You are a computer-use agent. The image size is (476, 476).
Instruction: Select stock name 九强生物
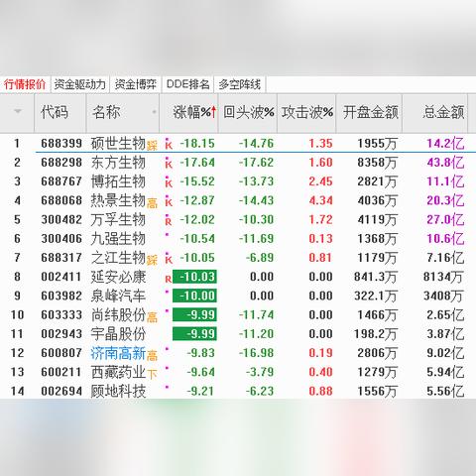tap(118, 239)
